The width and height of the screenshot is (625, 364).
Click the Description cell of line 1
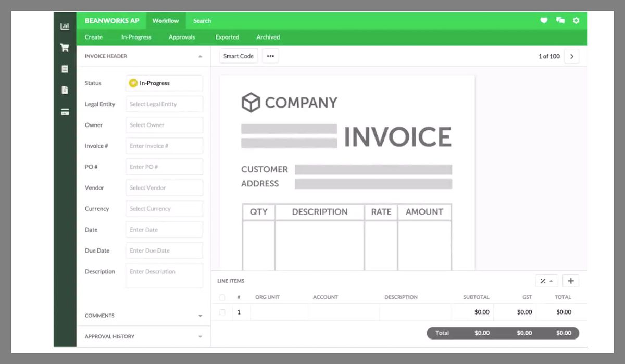point(415,312)
